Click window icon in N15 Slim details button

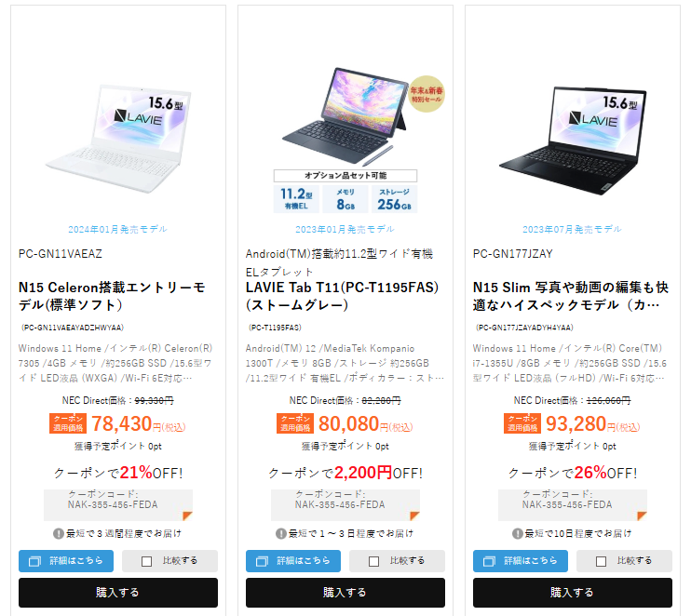489,561
